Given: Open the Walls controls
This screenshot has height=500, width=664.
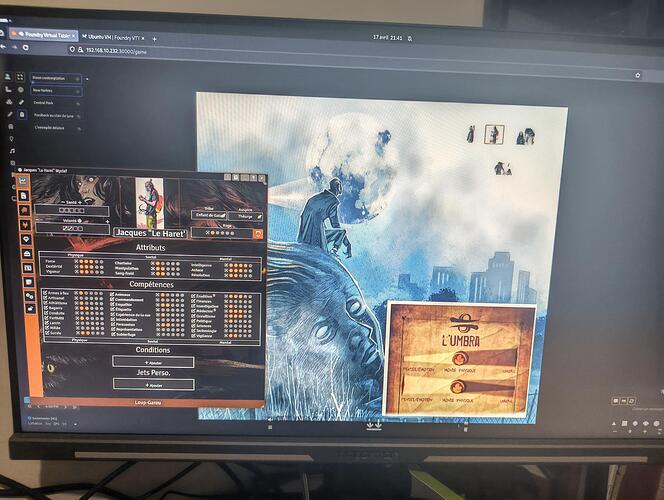Looking at the screenshot, I should [x=11, y=127].
